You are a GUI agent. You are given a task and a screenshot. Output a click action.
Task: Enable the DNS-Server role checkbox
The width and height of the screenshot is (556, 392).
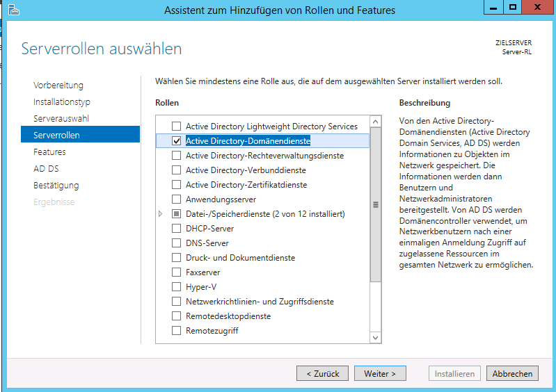[x=176, y=243]
